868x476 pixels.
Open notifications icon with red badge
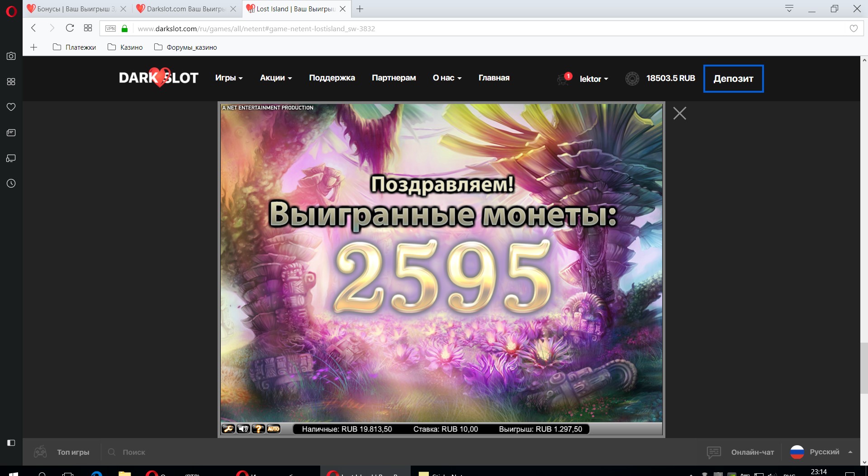564,79
